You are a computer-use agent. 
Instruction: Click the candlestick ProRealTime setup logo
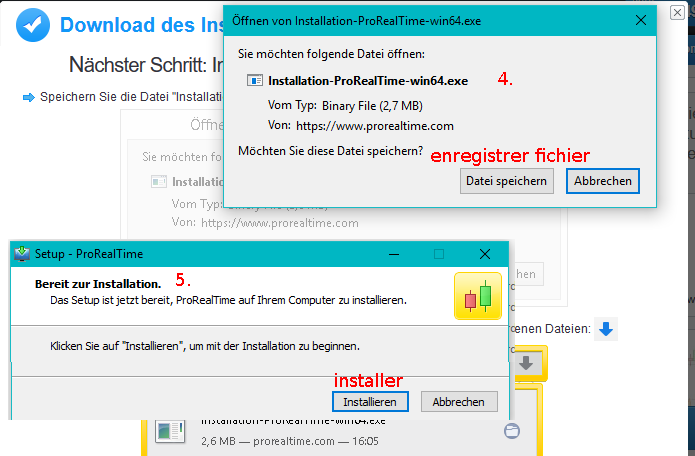478,296
